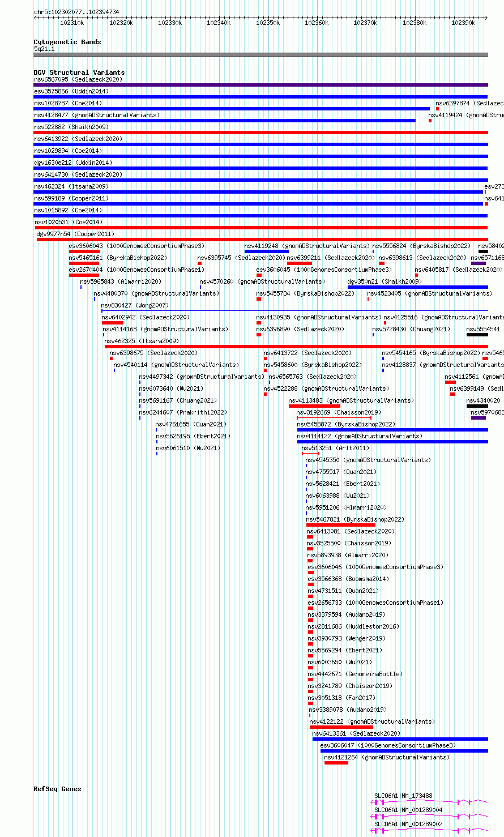
Task: Select nsv5458872 (ByrskaBishop2022) label
Action: [x=346, y=424]
